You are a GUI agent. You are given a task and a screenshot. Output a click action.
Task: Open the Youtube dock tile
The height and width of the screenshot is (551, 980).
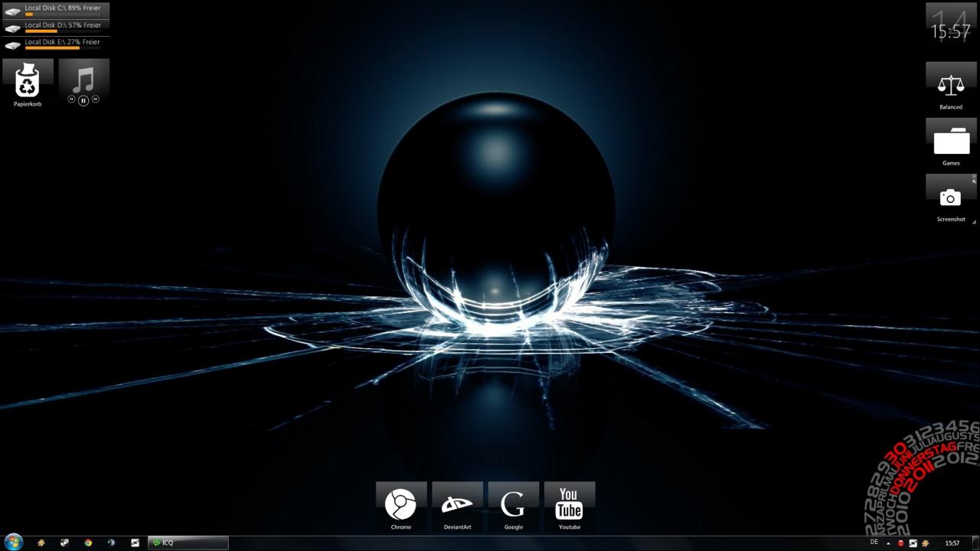(x=569, y=506)
